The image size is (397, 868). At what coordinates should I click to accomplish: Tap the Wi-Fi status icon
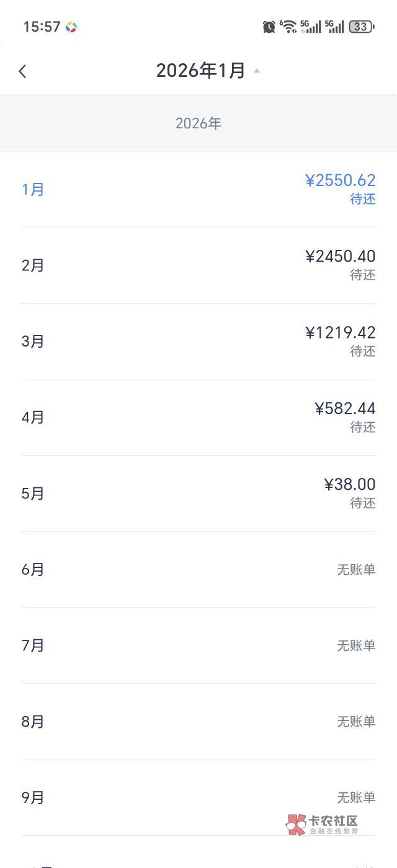[x=288, y=26]
